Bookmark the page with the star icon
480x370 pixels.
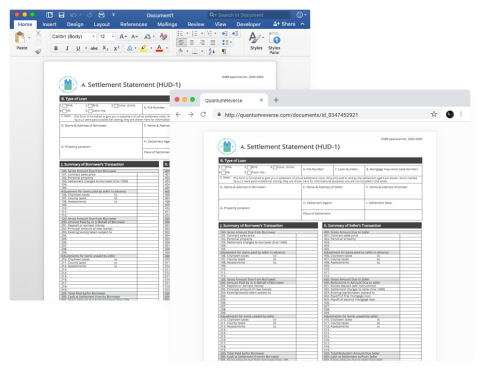tap(434, 114)
